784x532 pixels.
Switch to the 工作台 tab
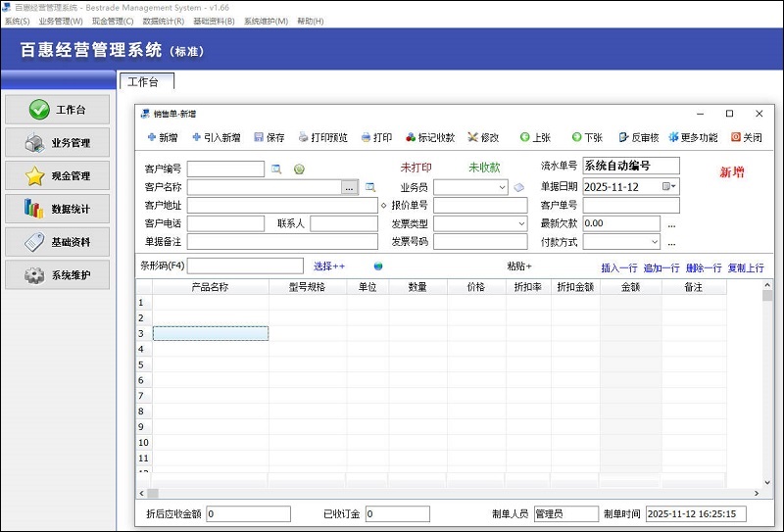(x=146, y=81)
